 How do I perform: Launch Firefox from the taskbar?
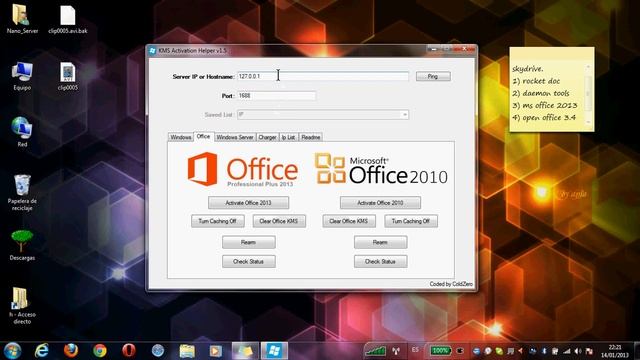[71, 351]
